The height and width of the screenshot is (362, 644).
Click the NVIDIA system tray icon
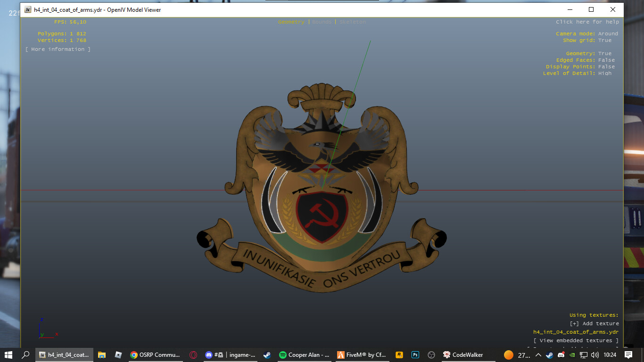[572, 354]
